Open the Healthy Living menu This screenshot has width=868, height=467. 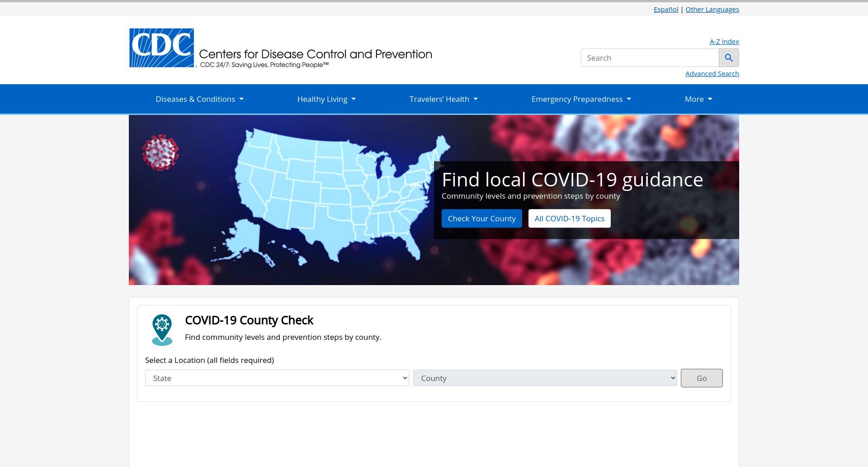(x=326, y=99)
